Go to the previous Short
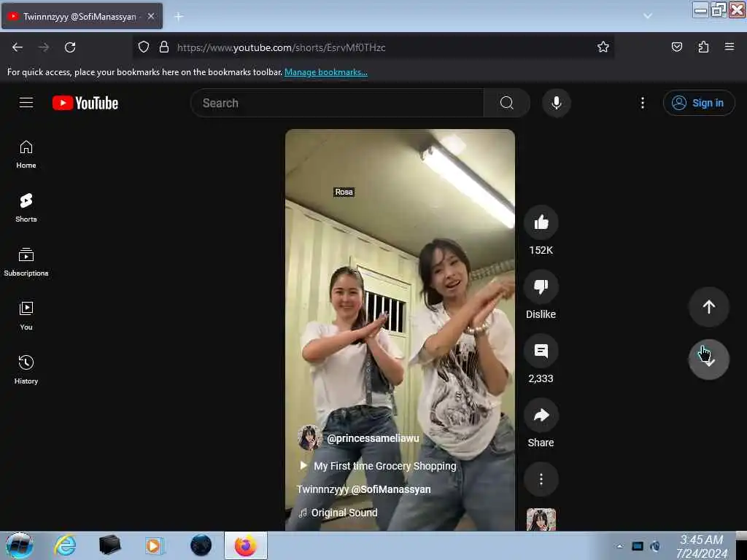Screen dimensions: 747x560 coord(709,307)
